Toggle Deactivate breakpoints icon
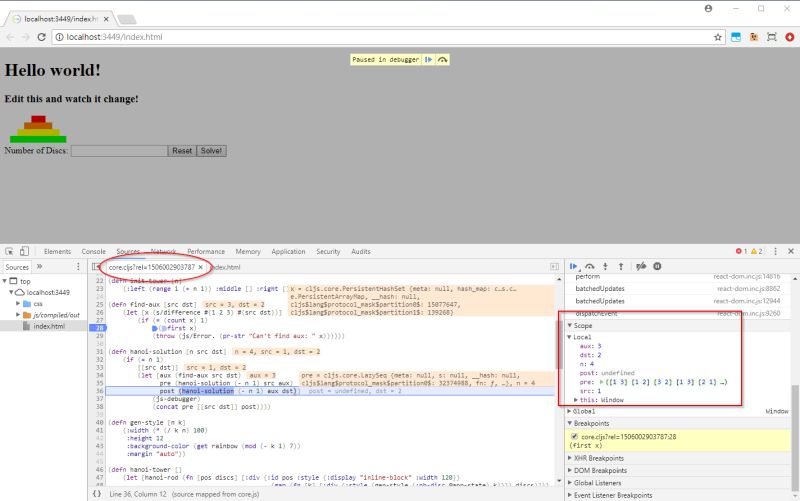This screenshot has width=800, height=501. tap(641, 266)
